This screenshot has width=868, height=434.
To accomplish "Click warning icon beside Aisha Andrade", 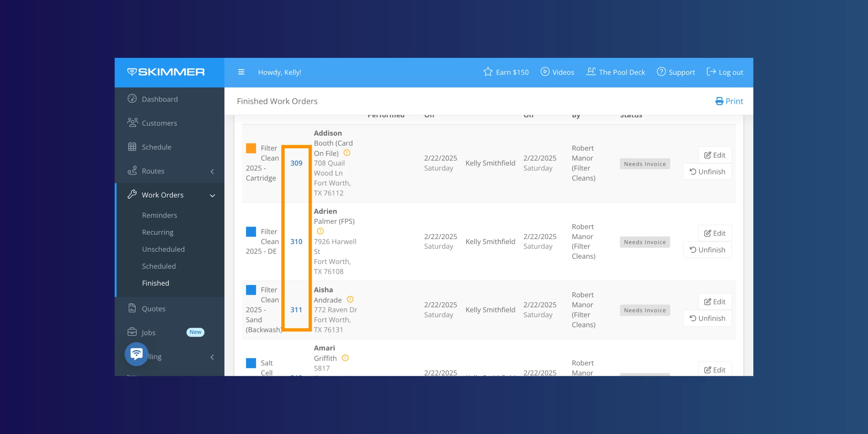I will click(350, 299).
